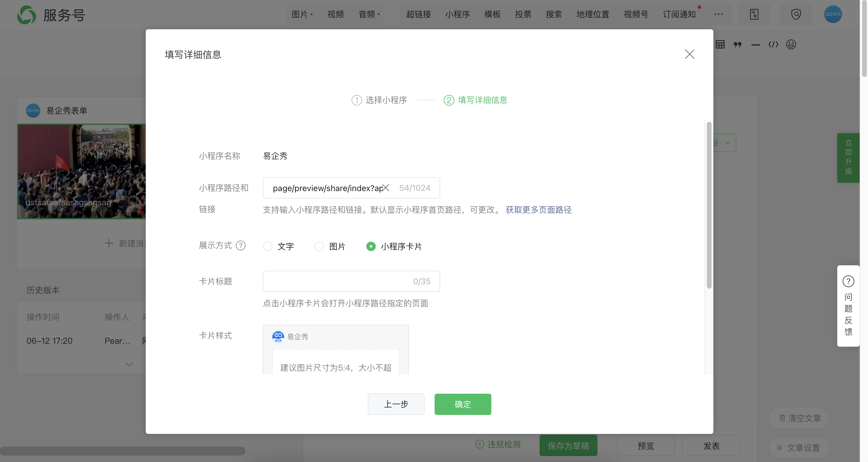The height and width of the screenshot is (462, 868).
Task: Expand the history version list chevron
Action: pyautogui.click(x=129, y=364)
